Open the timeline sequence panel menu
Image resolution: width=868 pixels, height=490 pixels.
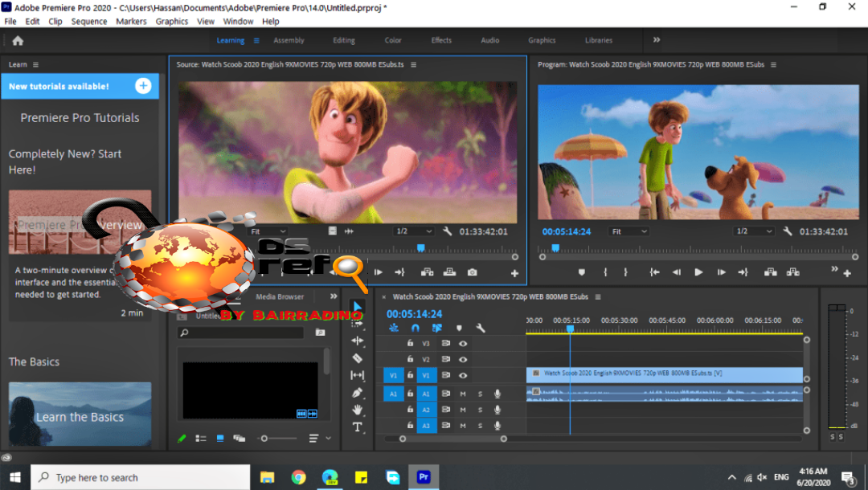point(598,297)
